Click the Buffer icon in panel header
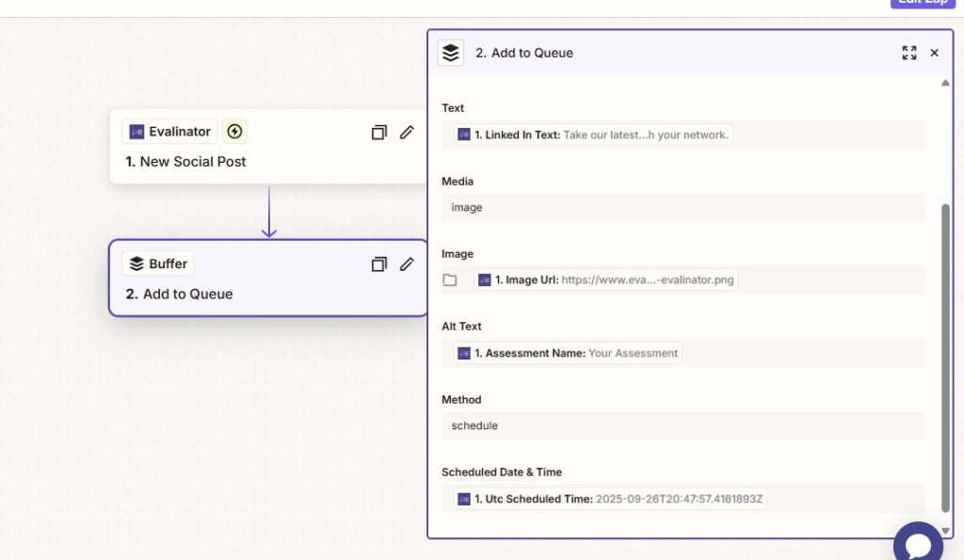This screenshot has width=964, height=560. [451, 53]
